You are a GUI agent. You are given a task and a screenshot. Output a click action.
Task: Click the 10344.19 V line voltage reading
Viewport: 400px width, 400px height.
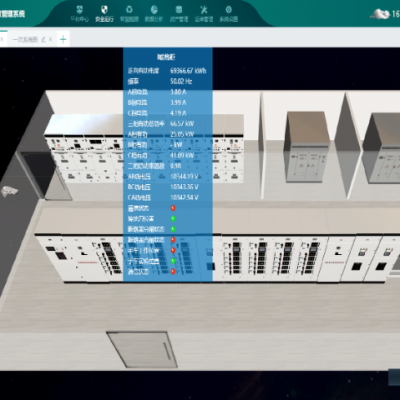pos(184,176)
